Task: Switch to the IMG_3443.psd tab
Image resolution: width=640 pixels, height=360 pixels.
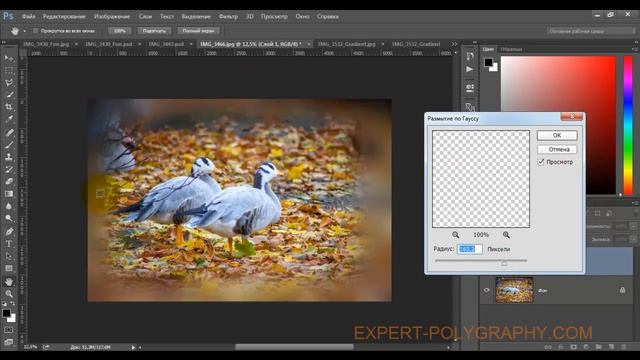Action: pyautogui.click(x=167, y=44)
